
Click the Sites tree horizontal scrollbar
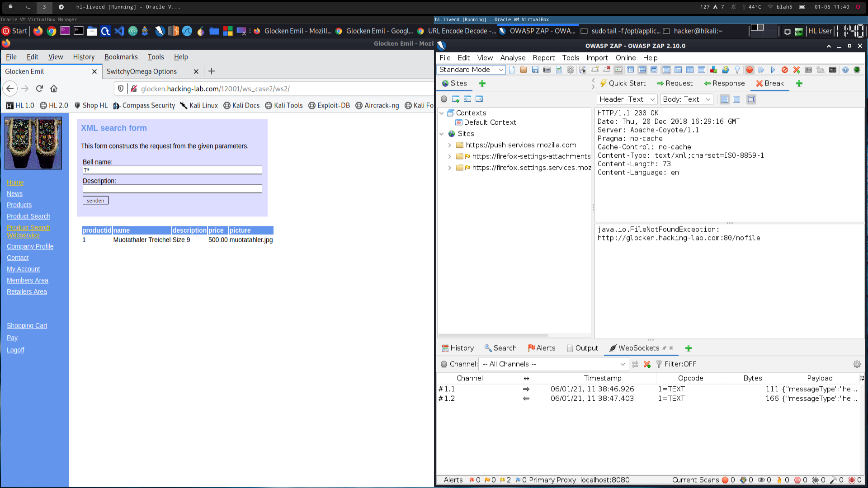tap(493, 335)
